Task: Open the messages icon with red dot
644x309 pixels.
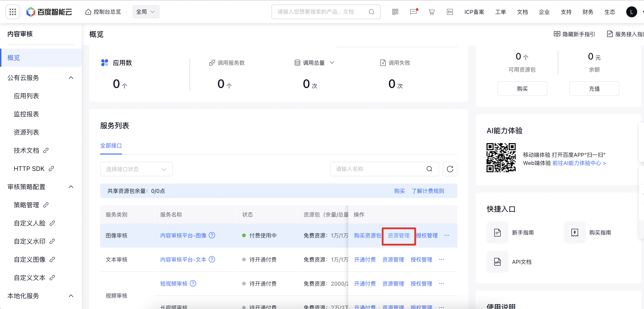Action: (414, 12)
